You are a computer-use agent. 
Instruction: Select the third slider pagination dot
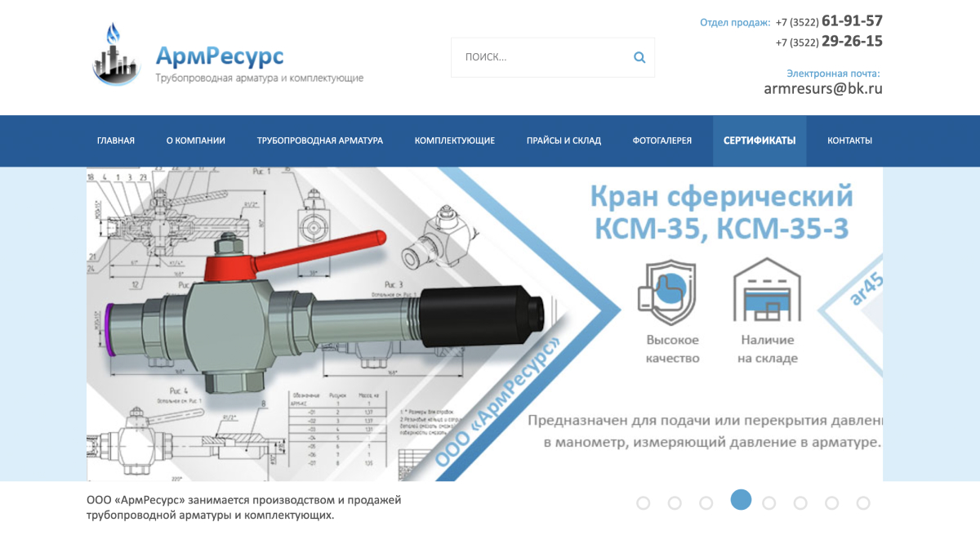706,502
